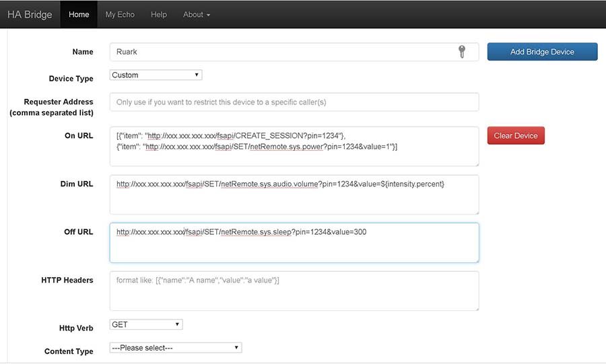Click inside the Off URL text area
This screenshot has width=606, height=364.
coord(294,249)
